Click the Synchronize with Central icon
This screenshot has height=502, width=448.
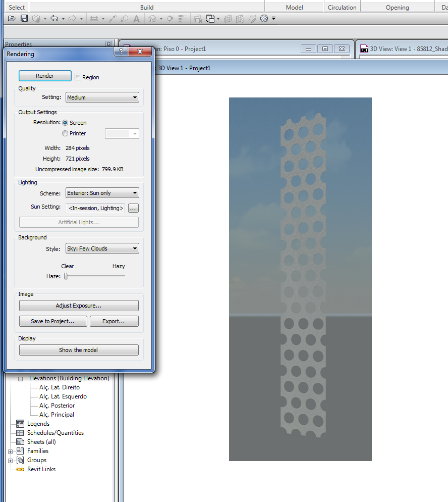[x=36, y=19]
